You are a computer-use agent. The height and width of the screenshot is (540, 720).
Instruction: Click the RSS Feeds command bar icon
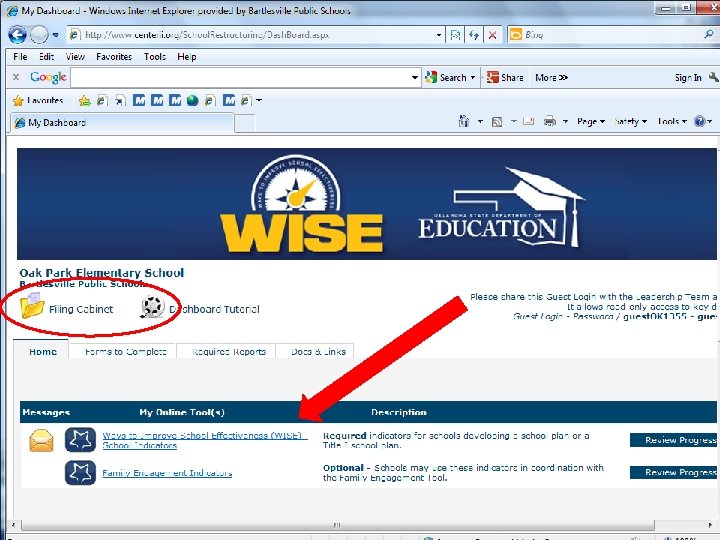pos(496,122)
